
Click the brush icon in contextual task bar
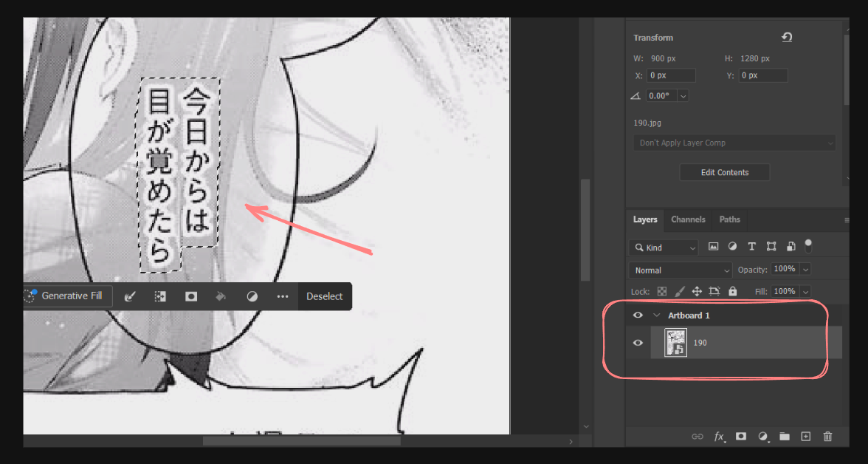tap(130, 296)
